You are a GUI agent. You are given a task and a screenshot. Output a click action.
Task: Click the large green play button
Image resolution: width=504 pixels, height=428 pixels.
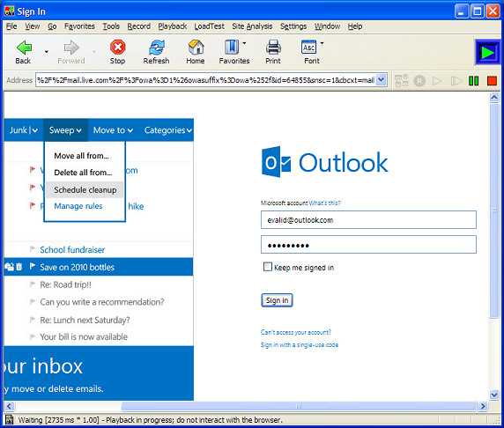pyautogui.click(x=487, y=52)
